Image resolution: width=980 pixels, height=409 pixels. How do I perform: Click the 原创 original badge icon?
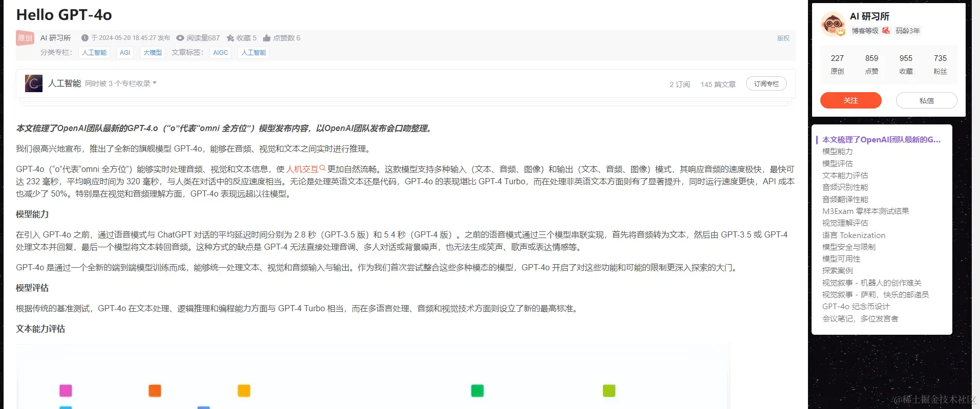click(25, 38)
